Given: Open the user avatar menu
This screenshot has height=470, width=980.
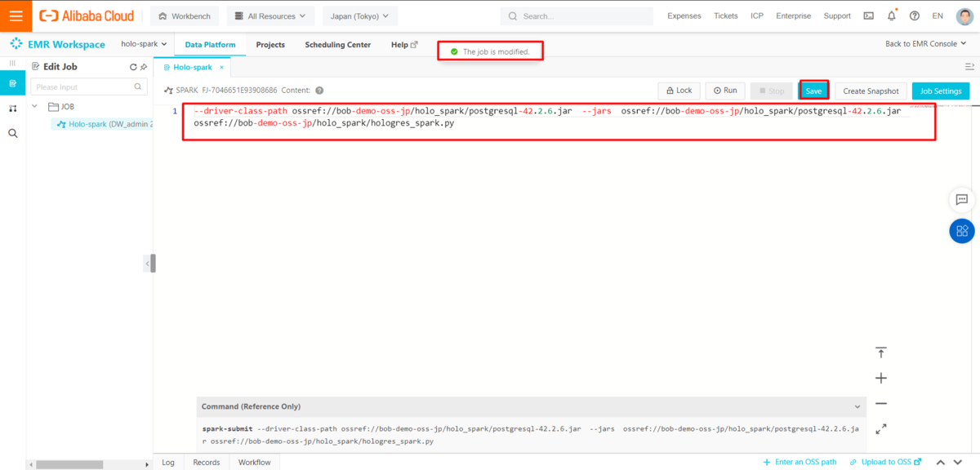Looking at the screenshot, I should (964, 16).
